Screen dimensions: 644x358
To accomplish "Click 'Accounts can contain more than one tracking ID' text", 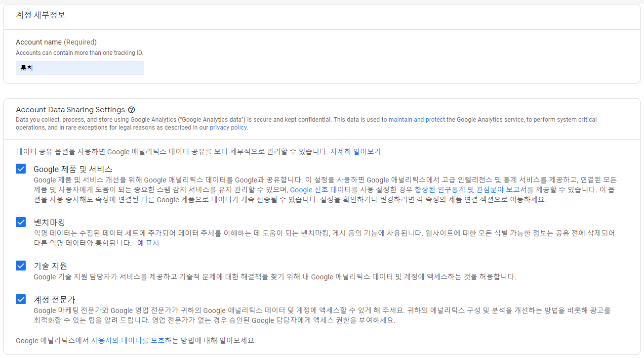I will pyautogui.click(x=80, y=52).
